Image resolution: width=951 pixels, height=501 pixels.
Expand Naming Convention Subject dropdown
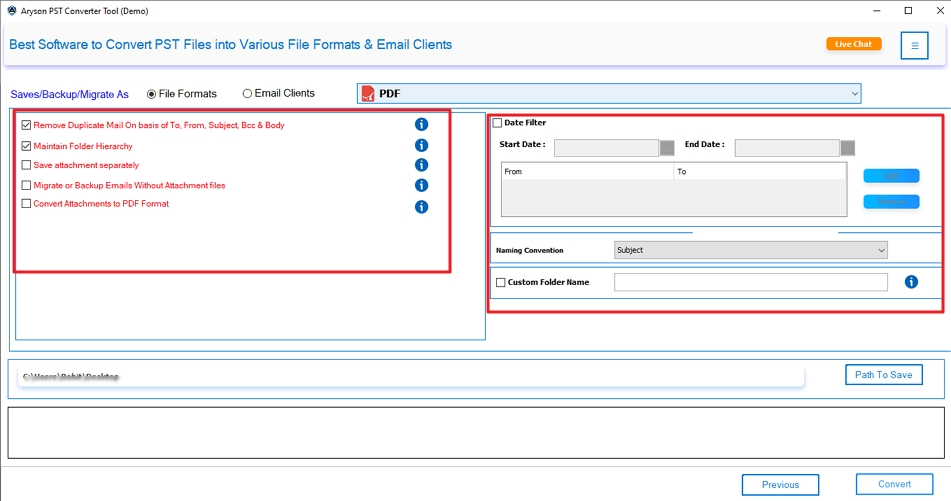pyautogui.click(x=751, y=250)
